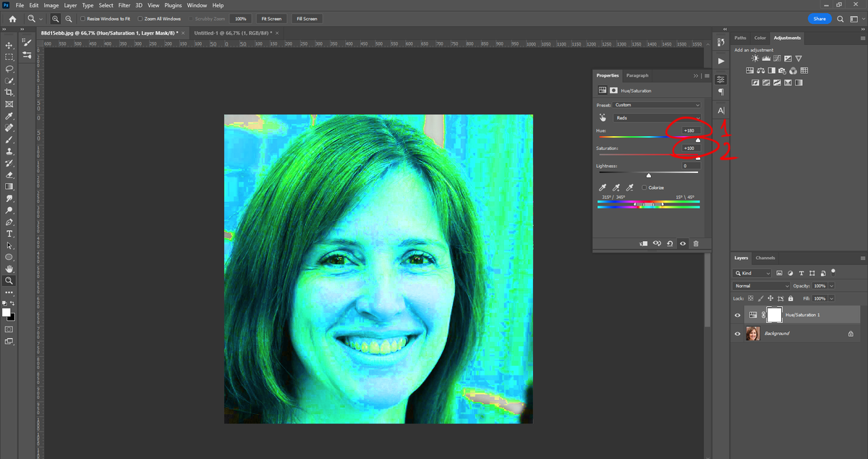Hide the Hue/Saturation 1 layer

737,315
